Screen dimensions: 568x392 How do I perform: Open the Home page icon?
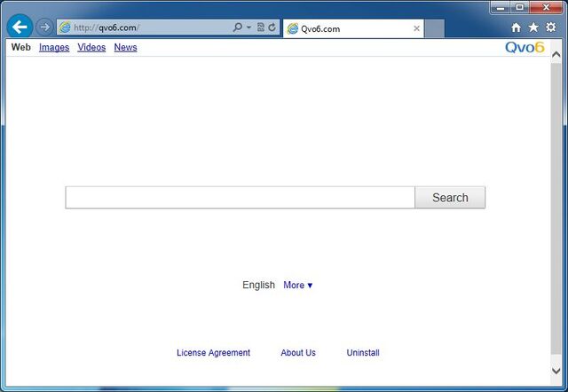pos(516,27)
